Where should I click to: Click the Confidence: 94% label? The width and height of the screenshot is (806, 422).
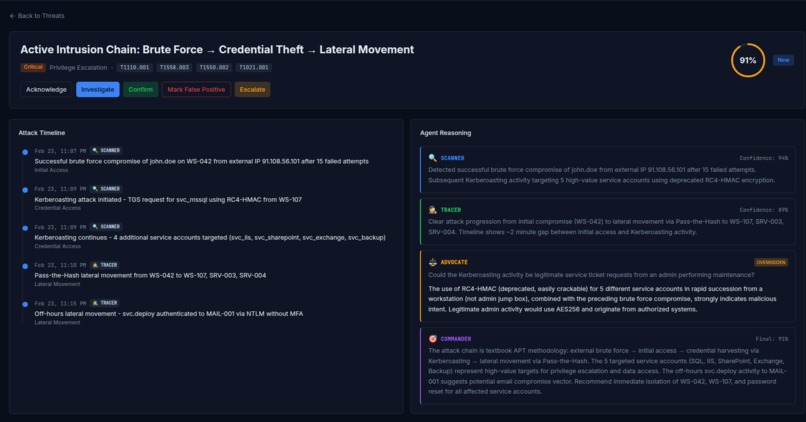coord(764,158)
